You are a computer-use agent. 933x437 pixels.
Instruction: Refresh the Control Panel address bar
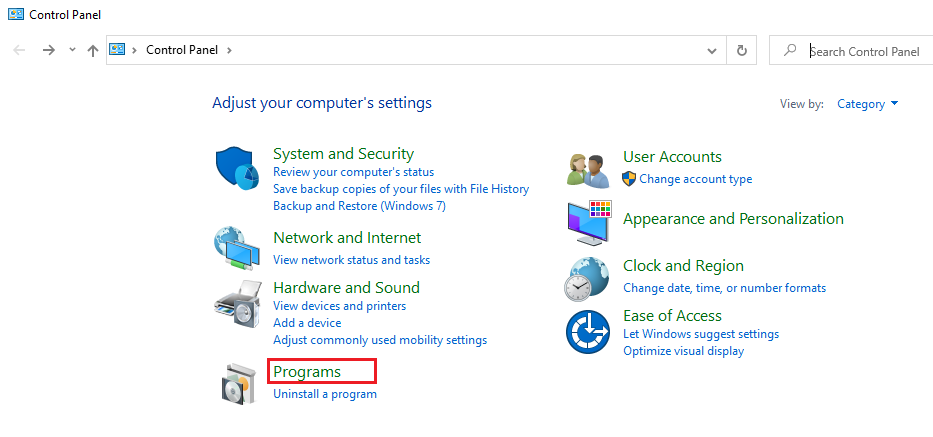[741, 50]
